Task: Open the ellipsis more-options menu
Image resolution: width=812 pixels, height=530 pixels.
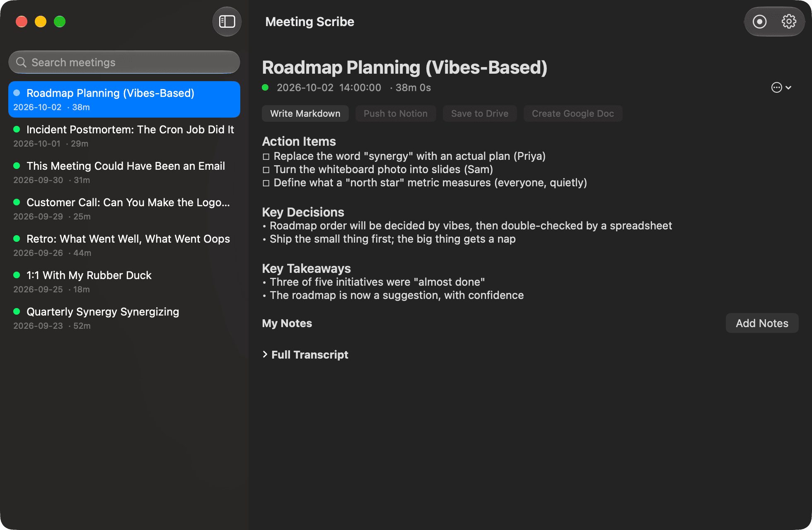Action: click(x=781, y=87)
